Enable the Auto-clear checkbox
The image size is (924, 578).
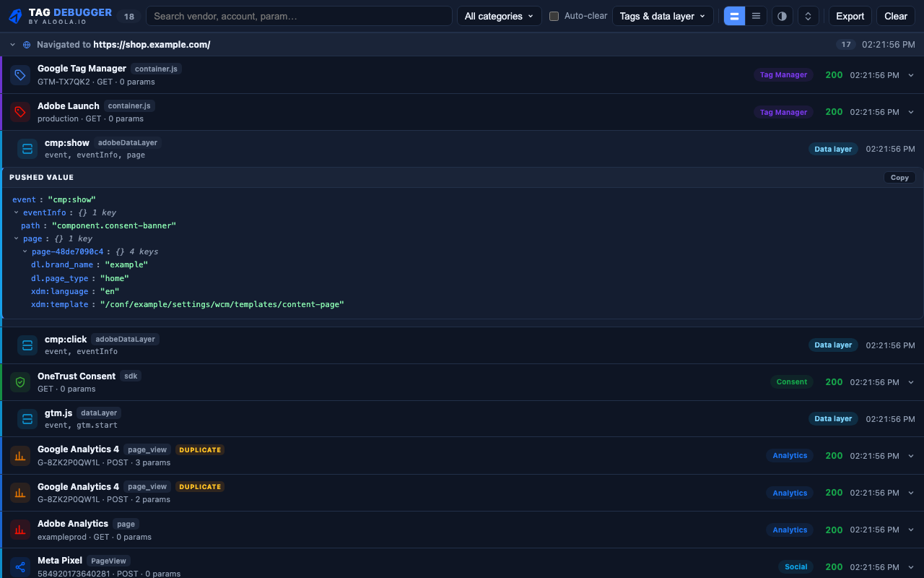point(554,16)
